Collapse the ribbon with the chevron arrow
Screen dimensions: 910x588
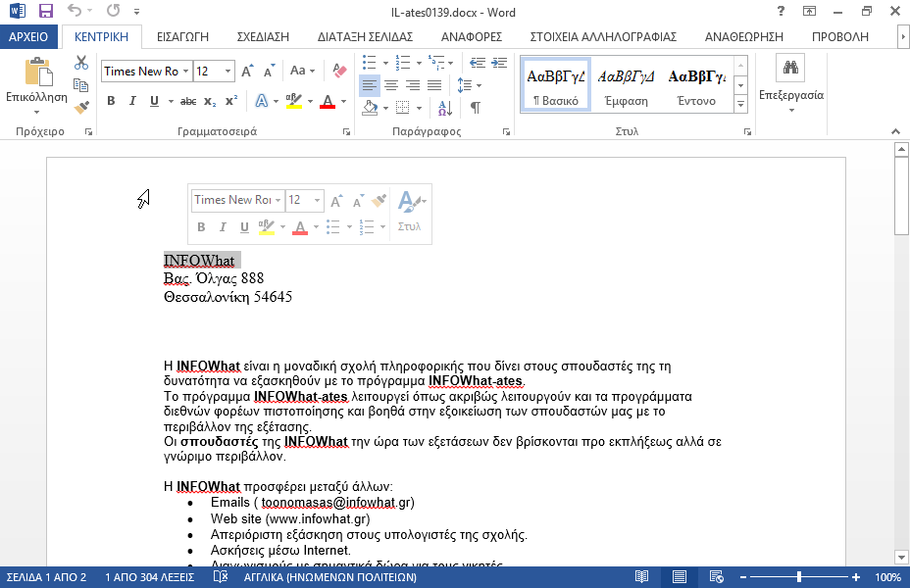click(x=895, y=131)
